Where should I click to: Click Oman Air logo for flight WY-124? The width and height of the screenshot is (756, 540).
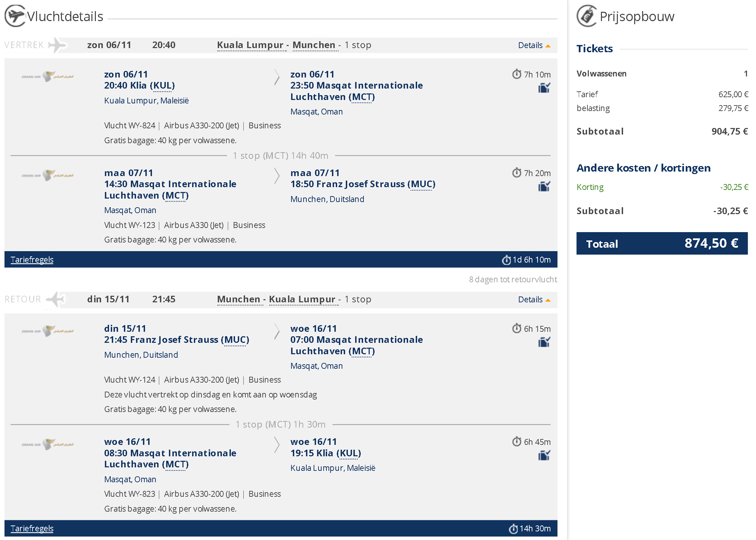[x=48, y=331]
